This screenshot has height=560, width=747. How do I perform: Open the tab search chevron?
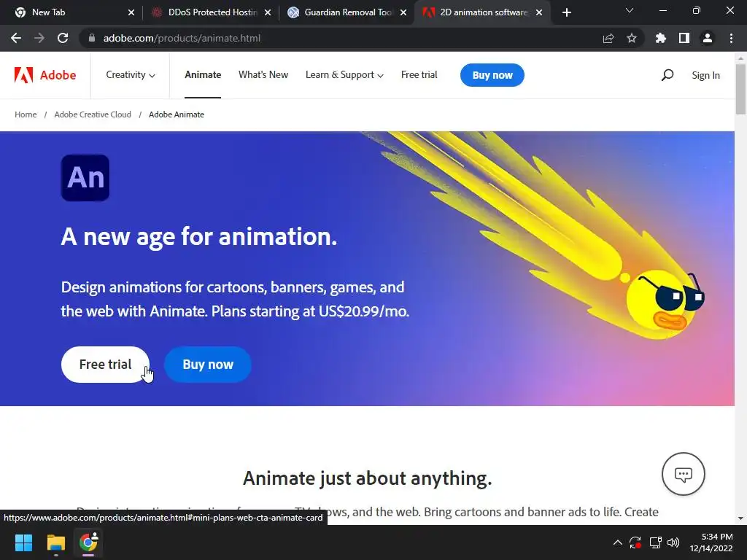point(630,10)
